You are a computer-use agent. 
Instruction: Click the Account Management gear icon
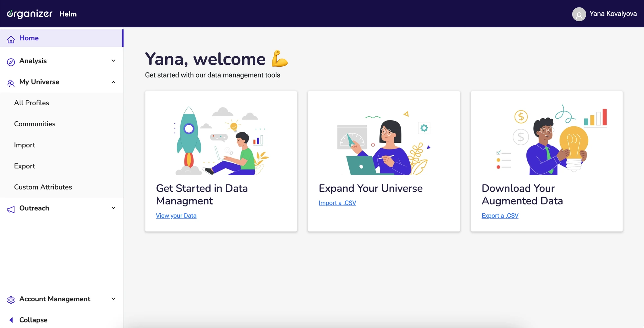coord(11,300)
